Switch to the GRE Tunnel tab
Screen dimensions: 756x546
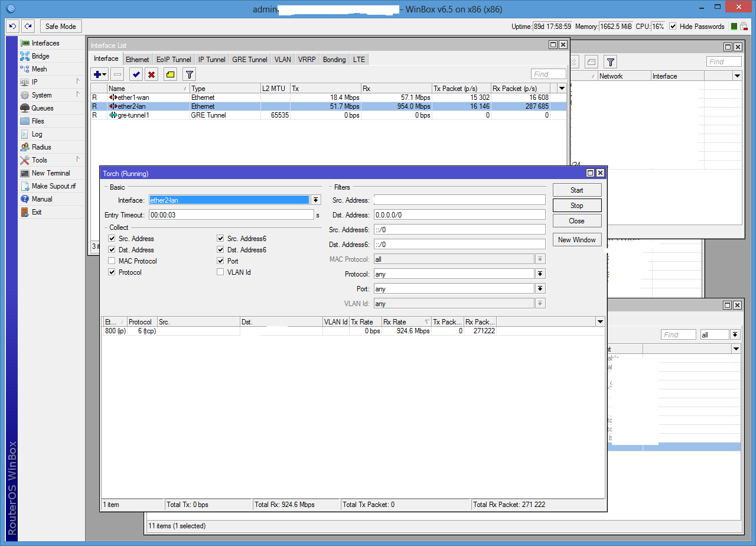[x=250, y=60]
